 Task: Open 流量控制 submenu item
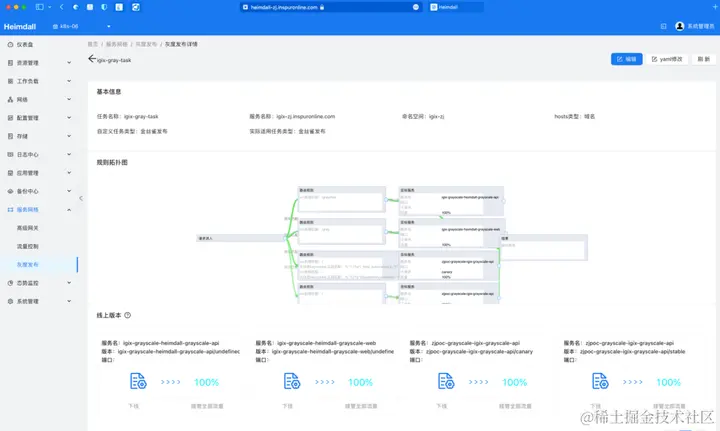tap(28, 246)
